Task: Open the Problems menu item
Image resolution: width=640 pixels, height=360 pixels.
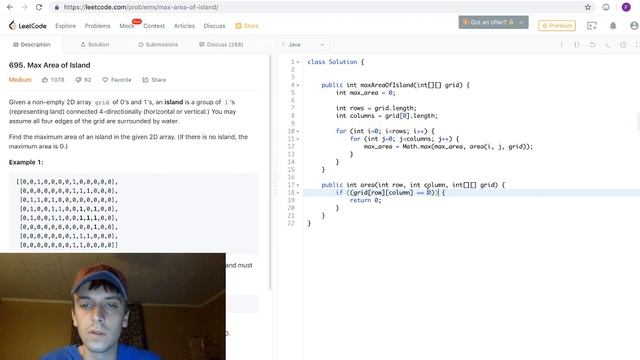Action: (98, 26)
